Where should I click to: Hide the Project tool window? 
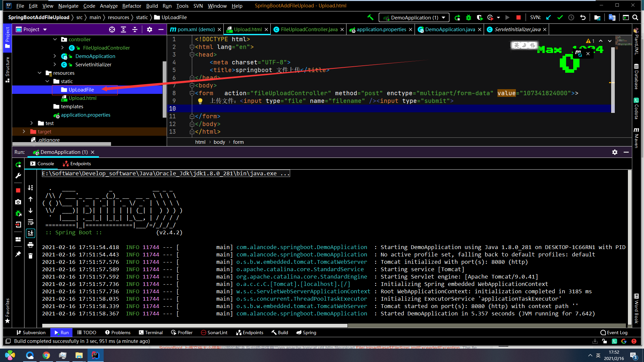click(161, 29)
